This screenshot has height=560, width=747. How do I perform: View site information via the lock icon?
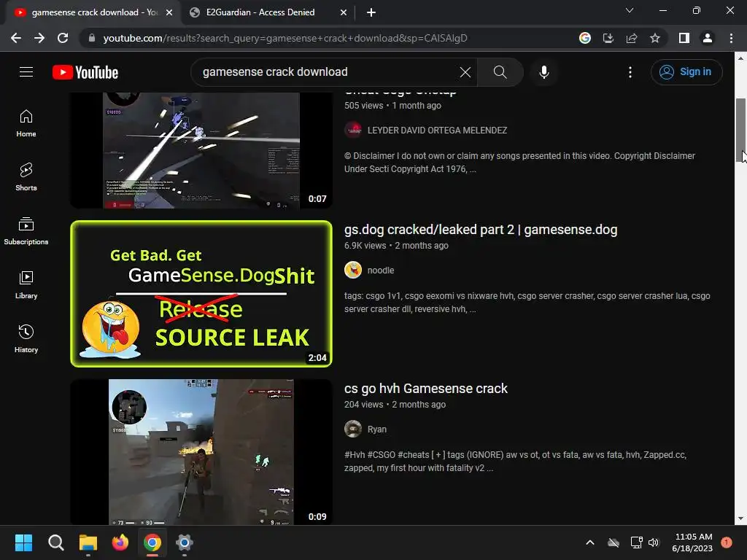[x=92, y=38]
